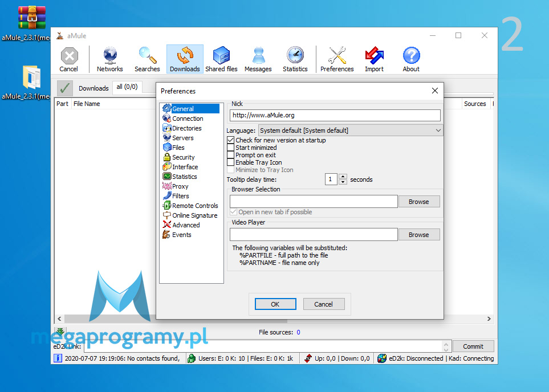Image resolution: width=549 pixels, height=392 pixels.
Task: Open the WinRAR archive desktop icon
Action: [31, 18]
